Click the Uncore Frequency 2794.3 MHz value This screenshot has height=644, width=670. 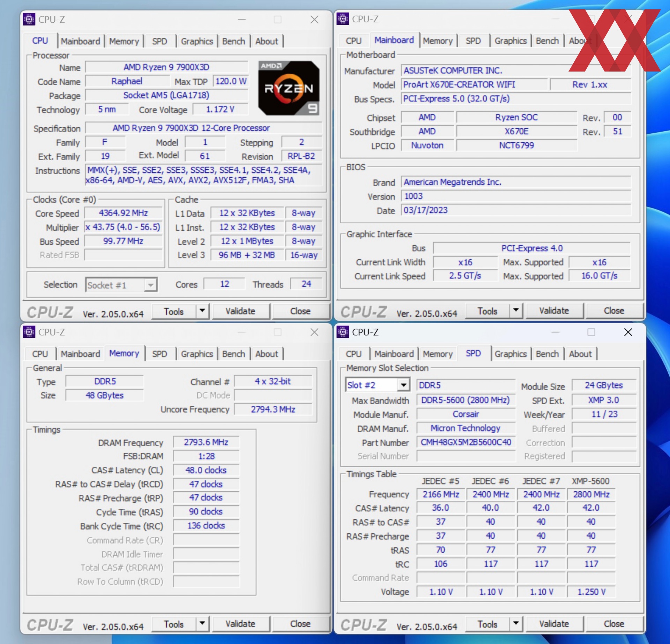(x=273, y=409)
